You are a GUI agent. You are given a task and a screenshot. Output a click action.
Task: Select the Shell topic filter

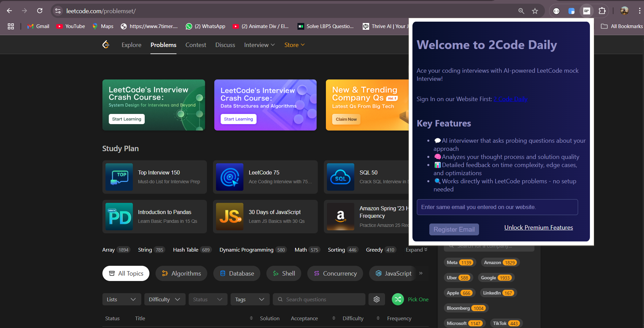tap(284, 273)
